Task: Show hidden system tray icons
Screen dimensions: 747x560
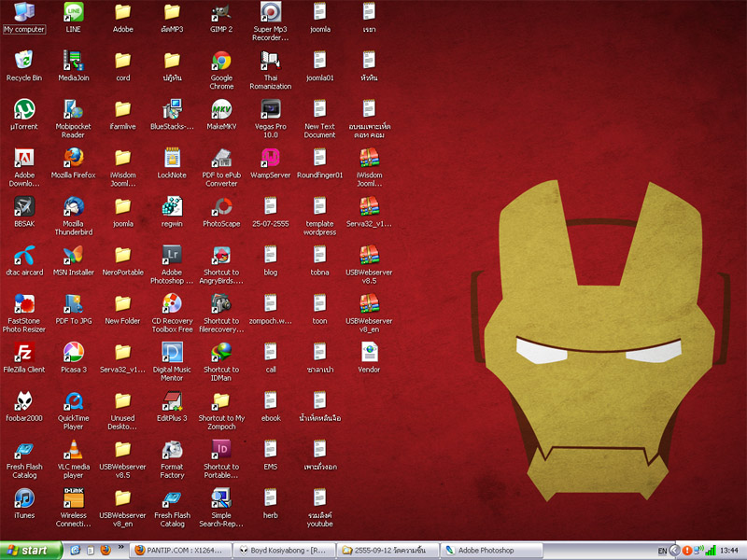Action: point(674,551)
